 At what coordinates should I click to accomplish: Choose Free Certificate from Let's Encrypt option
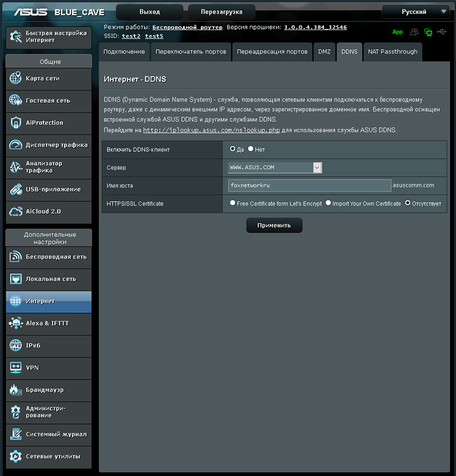(x=233, y=203)
